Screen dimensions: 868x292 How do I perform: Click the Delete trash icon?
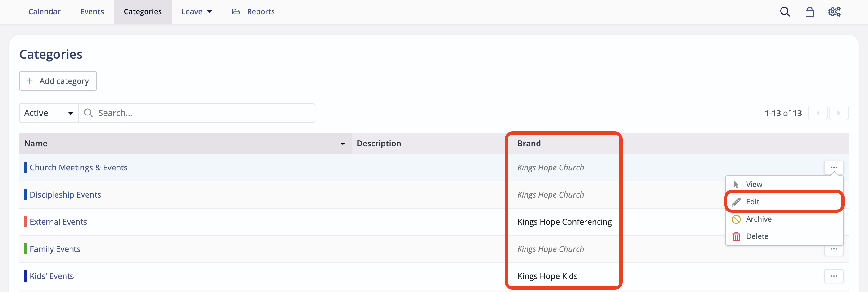736,236
